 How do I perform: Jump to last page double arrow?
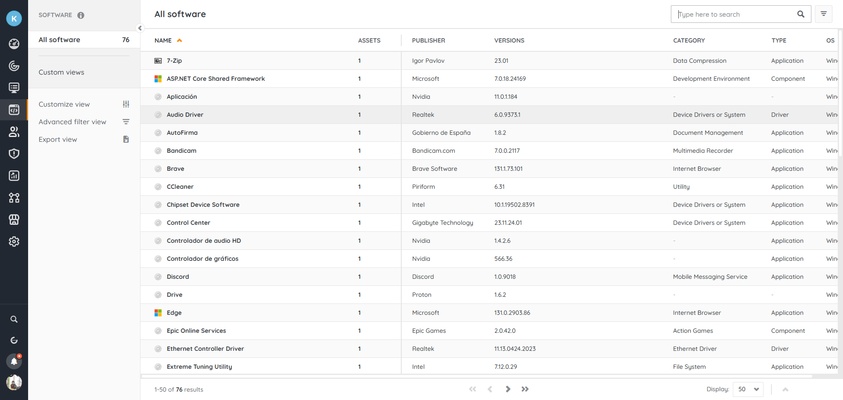pyautogui.click(x=525, y=389)
